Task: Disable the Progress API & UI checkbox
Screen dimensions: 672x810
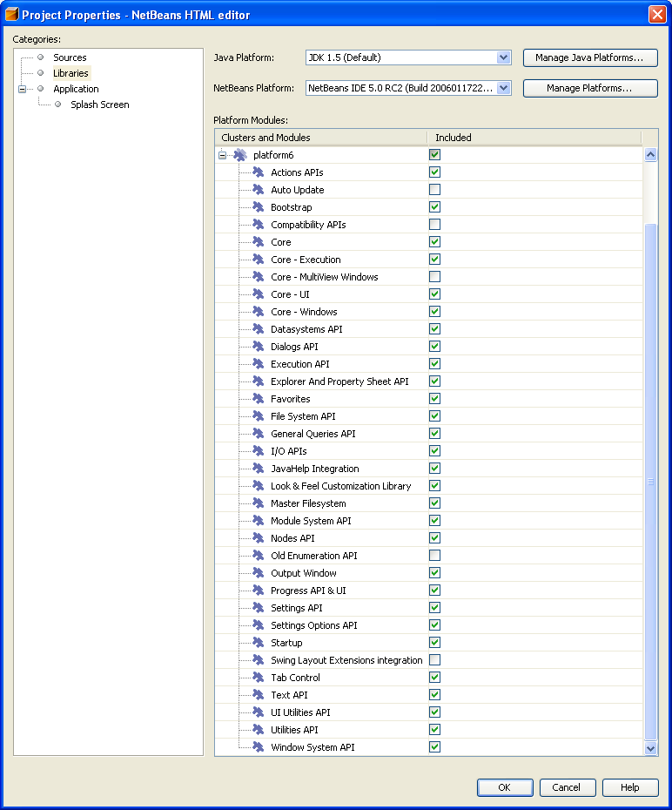Action: point(434,591)
